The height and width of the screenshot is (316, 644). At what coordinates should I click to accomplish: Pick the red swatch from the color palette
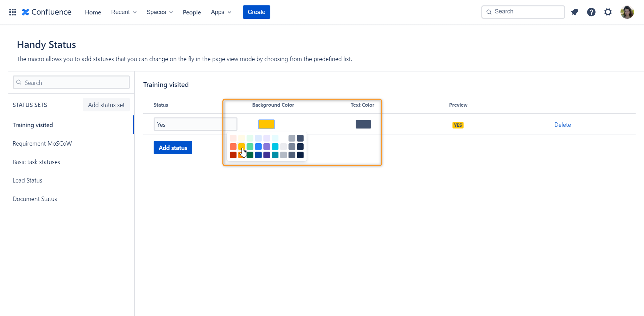(233, 147)
